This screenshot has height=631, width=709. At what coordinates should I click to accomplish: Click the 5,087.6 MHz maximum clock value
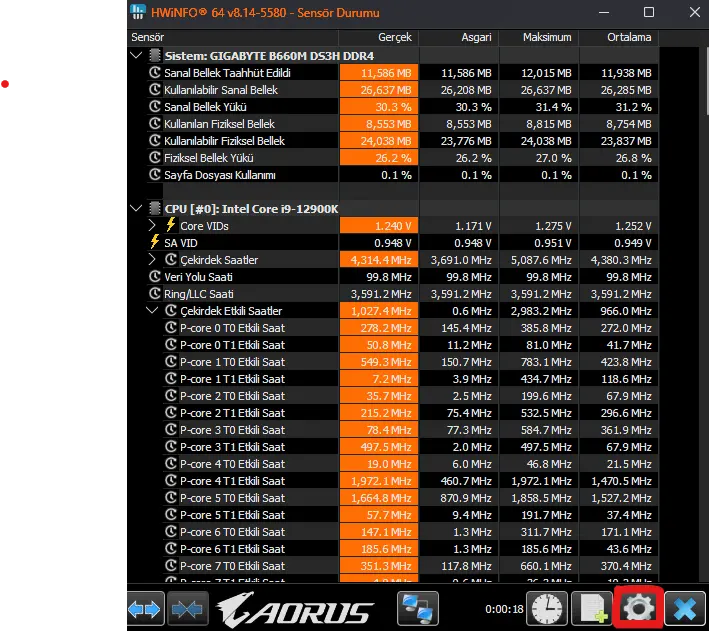pos(539,260)
